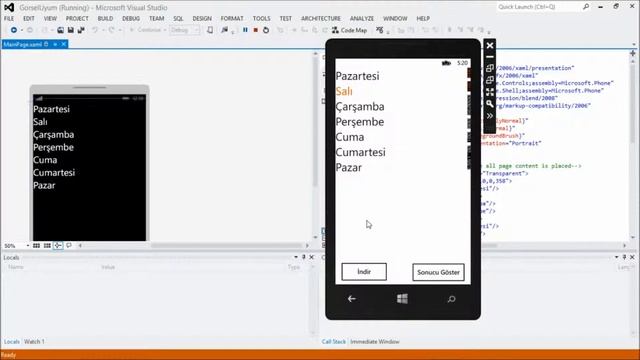Select Cumartesi in emulator list
640x360 pixels.
pyautogui.click(x=360, y=152)
